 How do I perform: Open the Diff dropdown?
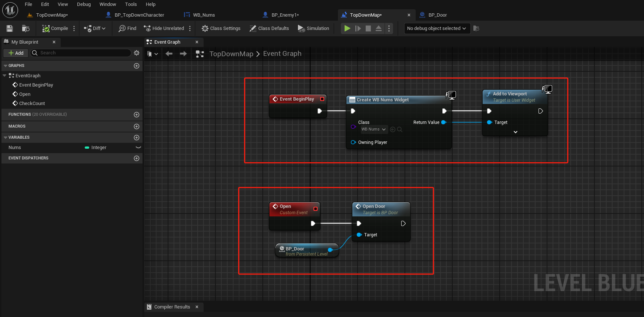[95, 28]
